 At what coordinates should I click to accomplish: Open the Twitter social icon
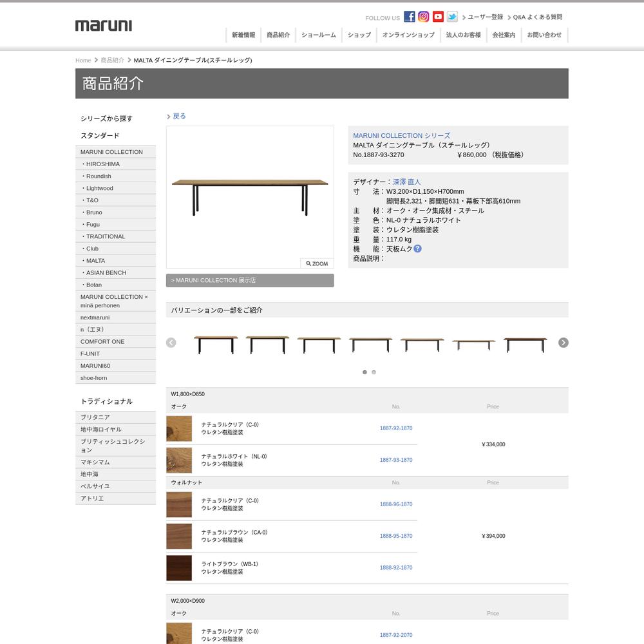click(x=452, y=17)
